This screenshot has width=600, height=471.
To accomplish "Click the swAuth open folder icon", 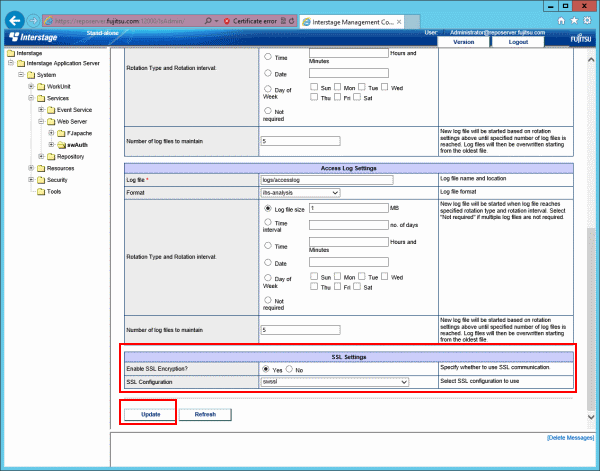I will coord(61,145).
